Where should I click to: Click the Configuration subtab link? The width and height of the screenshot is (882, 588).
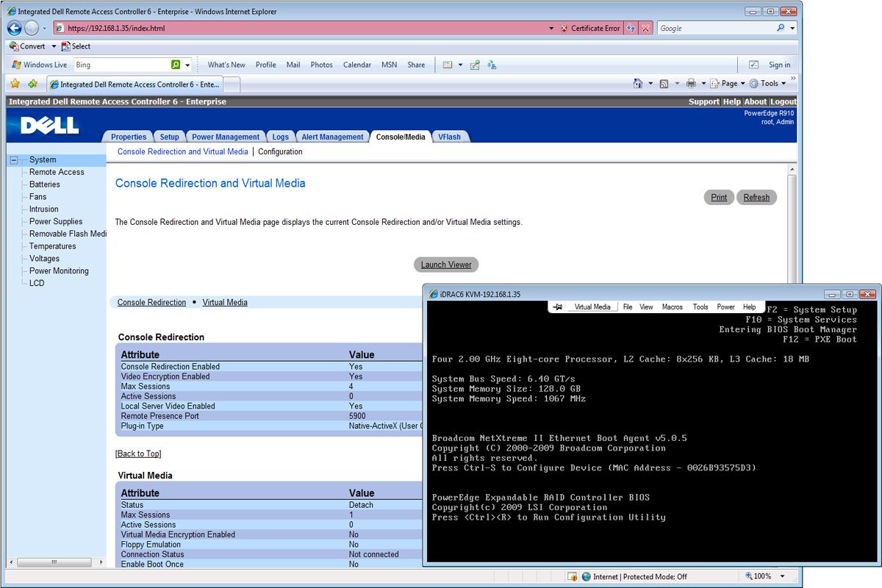(280, 151)
